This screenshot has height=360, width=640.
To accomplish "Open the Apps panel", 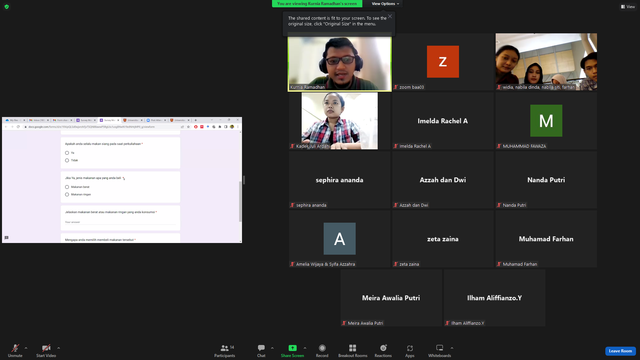I will [410, 350].
